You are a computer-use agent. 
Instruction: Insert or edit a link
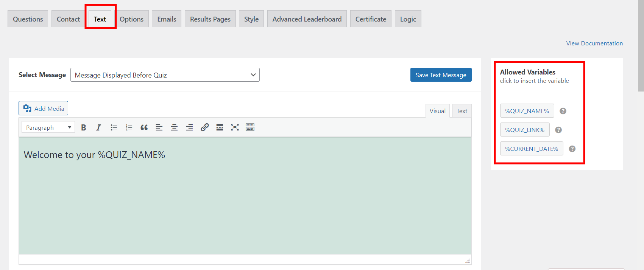[x=204, y=127]
